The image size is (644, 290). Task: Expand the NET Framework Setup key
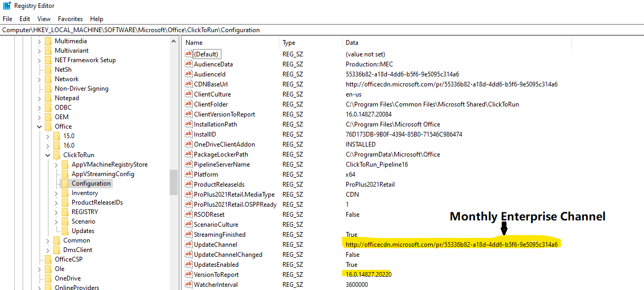coord(40,60)
